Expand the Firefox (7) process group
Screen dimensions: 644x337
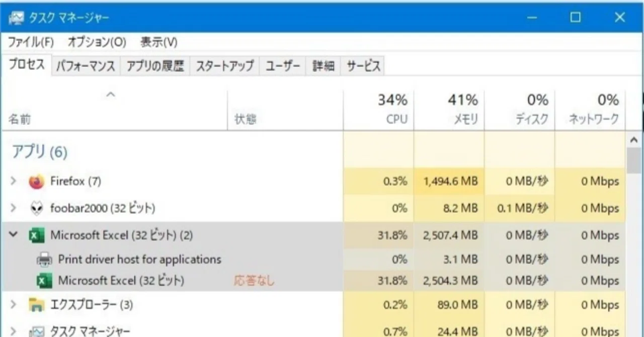tap(14, 181)
